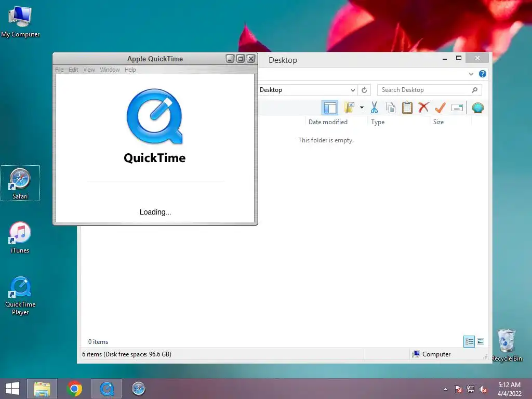This screenshot has height=399, width=532.
Task: Refresh the Desktop folder view
Action: [x=364, y=90]
